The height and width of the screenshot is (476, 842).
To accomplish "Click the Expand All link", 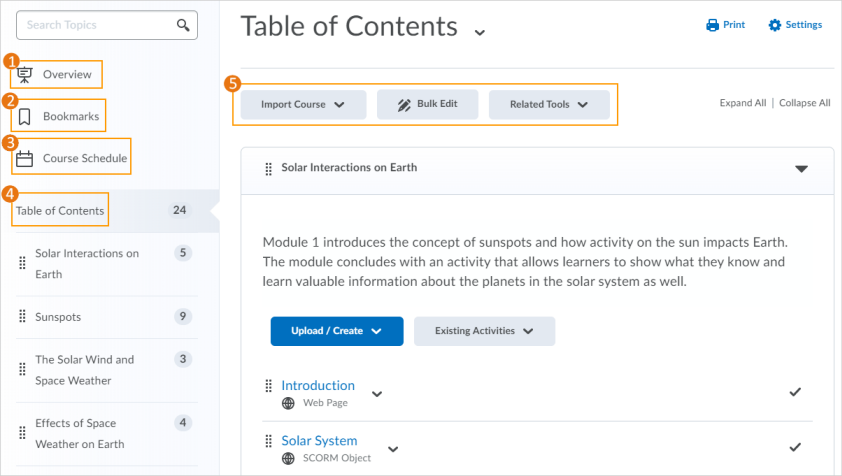I will [x=743, y=103].
